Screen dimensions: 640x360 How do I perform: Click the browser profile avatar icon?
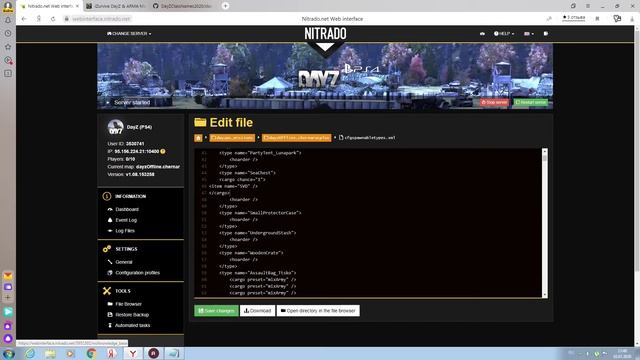coord(8,7)
